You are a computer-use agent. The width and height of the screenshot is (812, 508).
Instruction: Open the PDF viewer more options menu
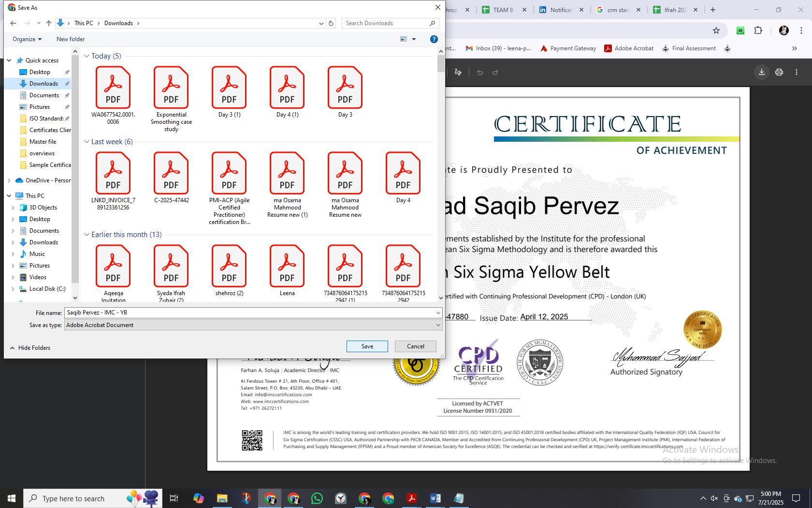pos(797,72)
